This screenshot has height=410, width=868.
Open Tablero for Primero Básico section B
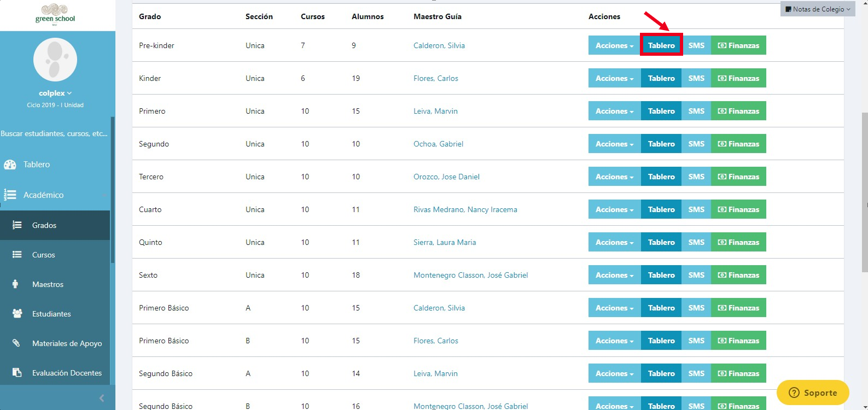(x=661, y=341)
